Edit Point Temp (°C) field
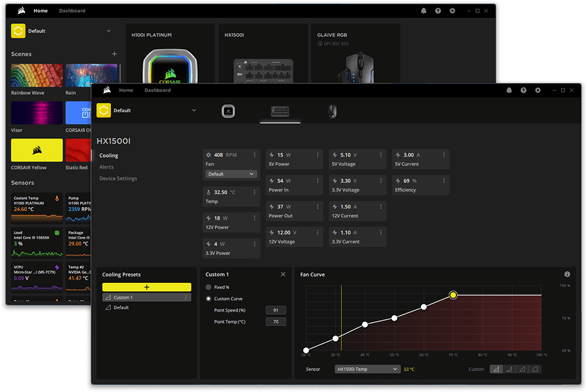 (276, 321)
